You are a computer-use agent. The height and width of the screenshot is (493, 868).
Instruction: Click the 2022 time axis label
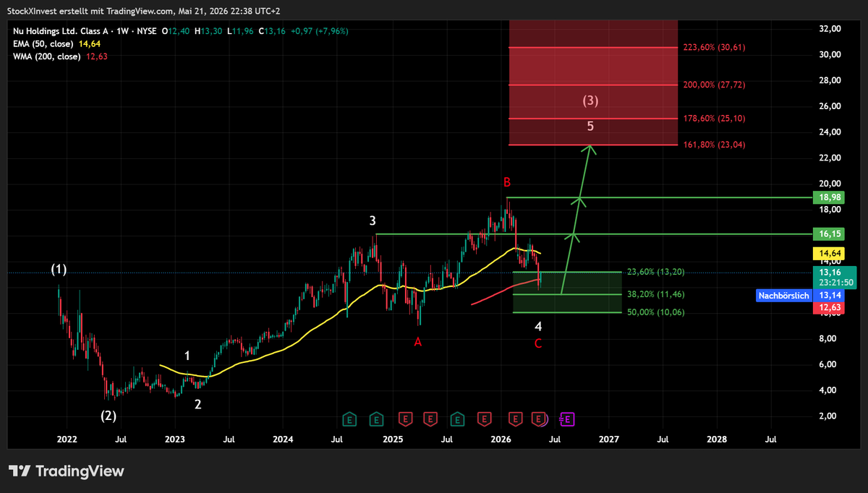[x=67, y=439]
